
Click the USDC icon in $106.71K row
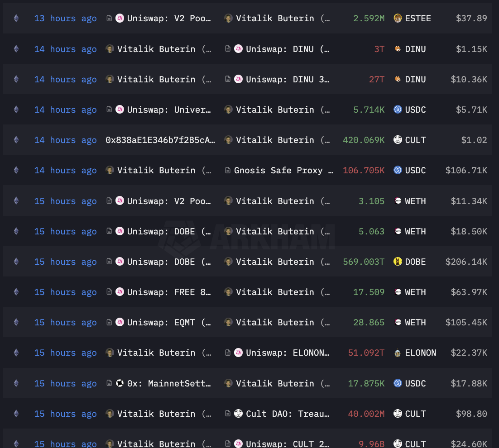coord(398,170)
